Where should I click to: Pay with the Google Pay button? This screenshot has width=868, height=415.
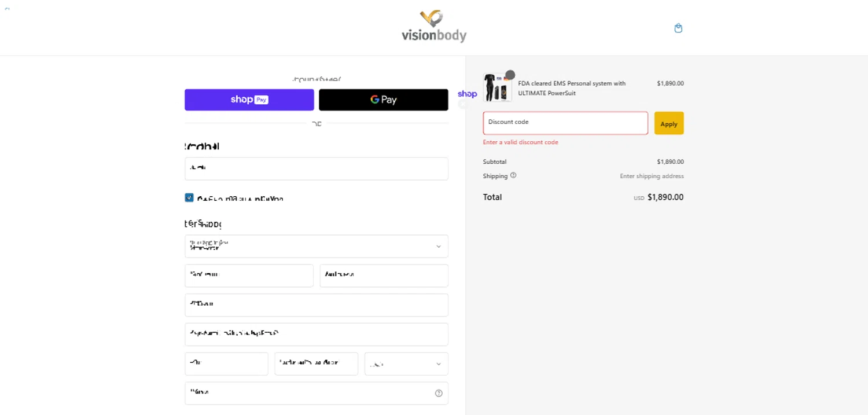coord(384,100)
